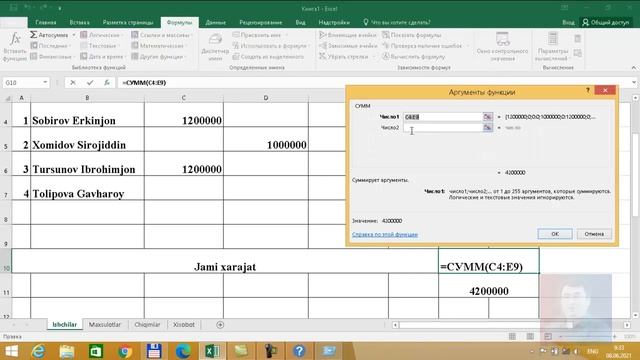Screen dimensions: 640x360
Task: Click the Name Box showing G10
Action: pos(25,82)
